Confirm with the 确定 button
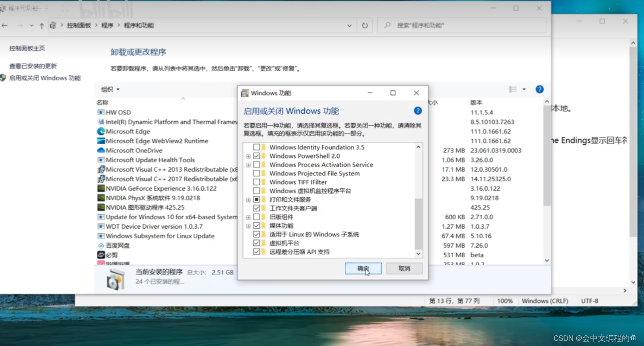The height and width of the screenshot is (346, 644). tap(363, 268)
